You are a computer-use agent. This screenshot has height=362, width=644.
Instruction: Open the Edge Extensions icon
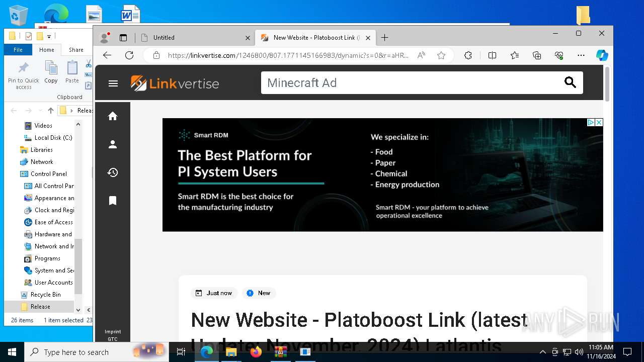468,55
